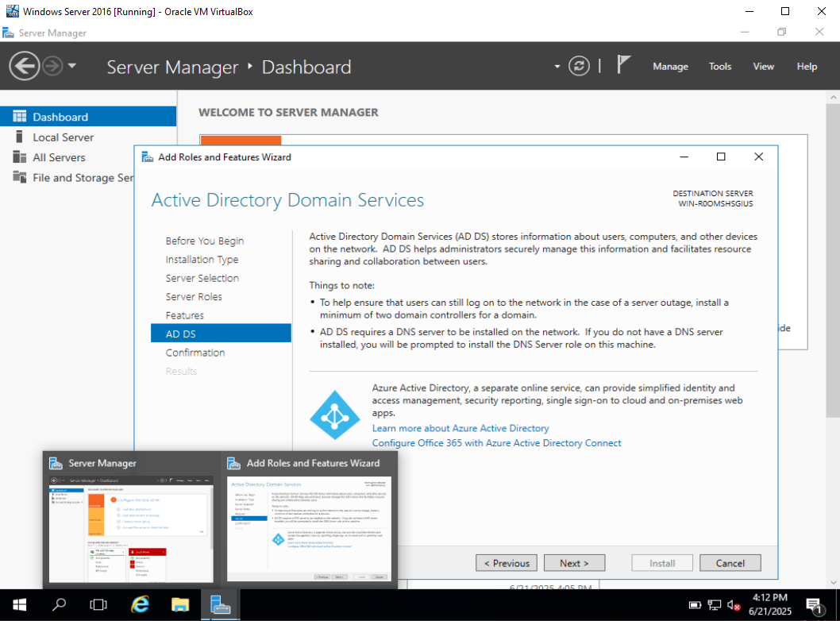Open the View menu
Screen dimensions: 840x621
[764, 67]
